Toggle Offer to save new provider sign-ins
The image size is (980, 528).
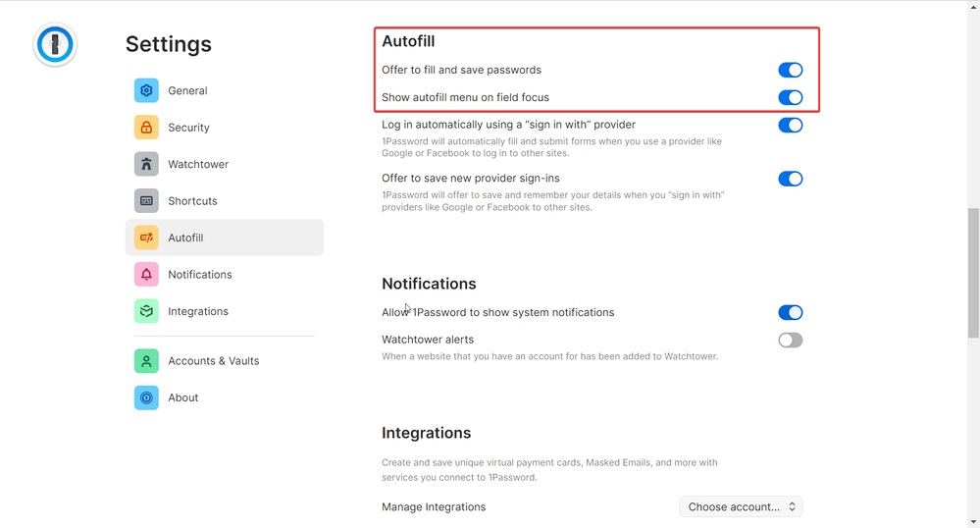pos(790,179)
